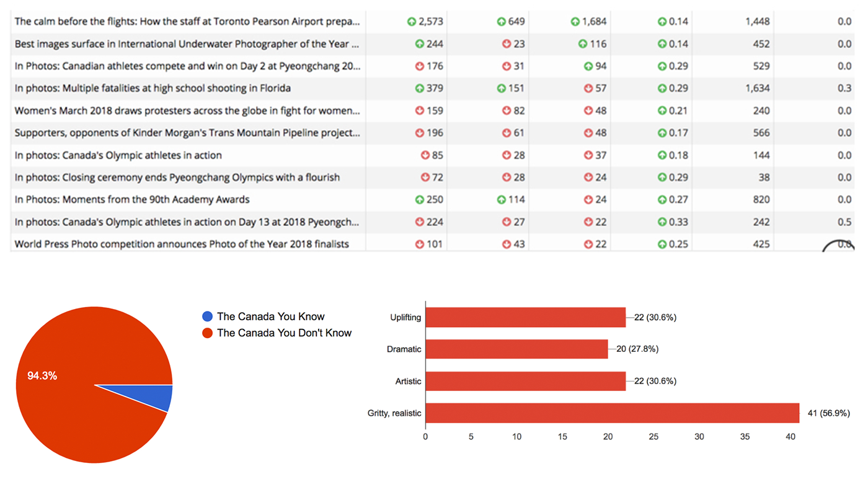Click the green up arrow beside 114

click(x=502, y=200)
